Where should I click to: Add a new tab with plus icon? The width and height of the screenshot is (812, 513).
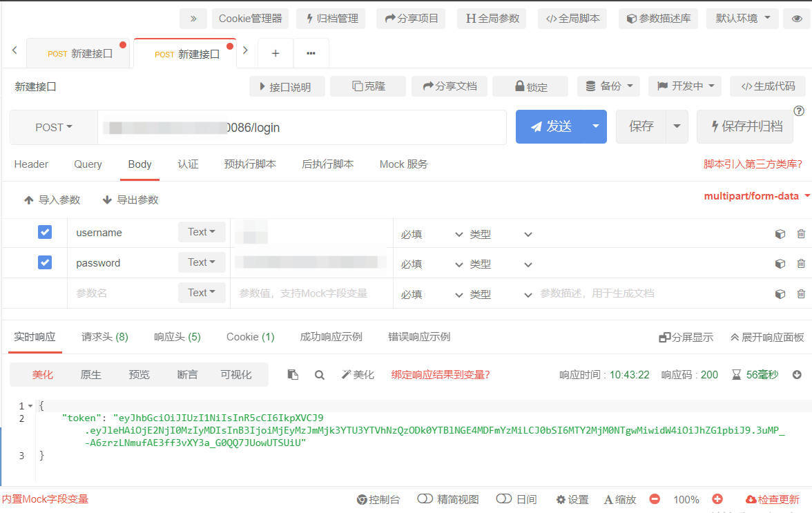275,53
